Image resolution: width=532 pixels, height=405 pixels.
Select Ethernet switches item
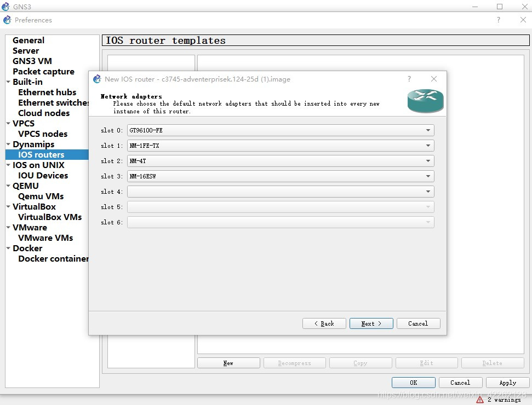(53, 103)
